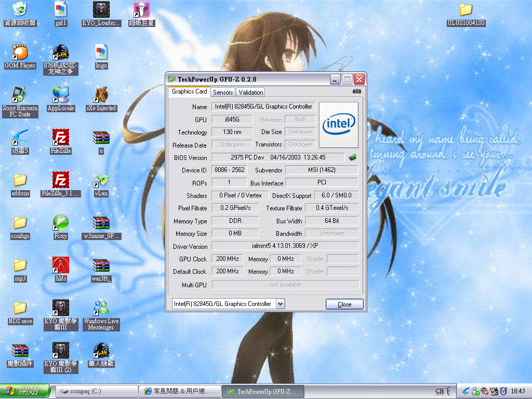Click the BIOS save chip icon
The image size is (532, 399).
tap(353, 157)
